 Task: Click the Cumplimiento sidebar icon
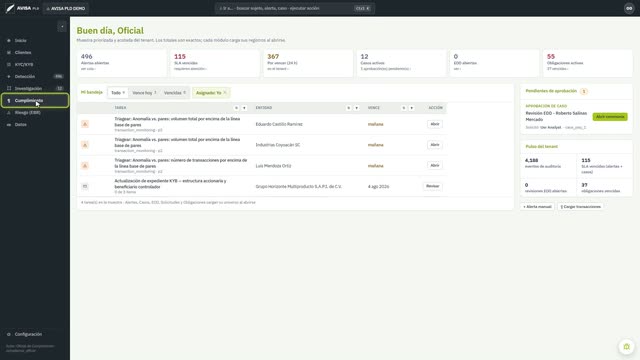point(9,100)
